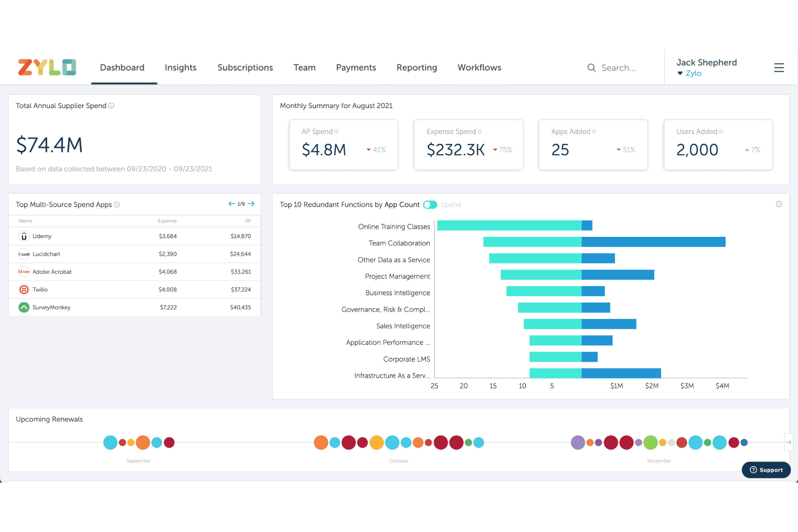Screen dimensions: 798x532
Task: Open the Insights tab
Action: click(180, 68)
